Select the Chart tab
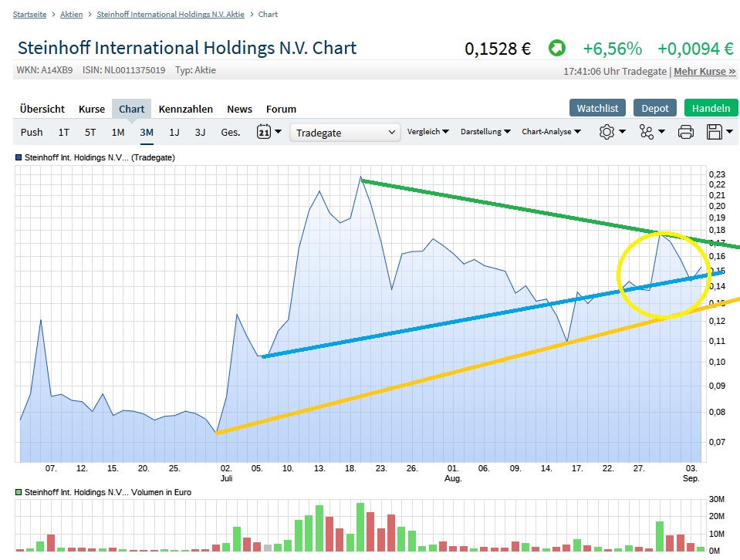Viewport: 740px width, 560px height. (x=132, y=109)
